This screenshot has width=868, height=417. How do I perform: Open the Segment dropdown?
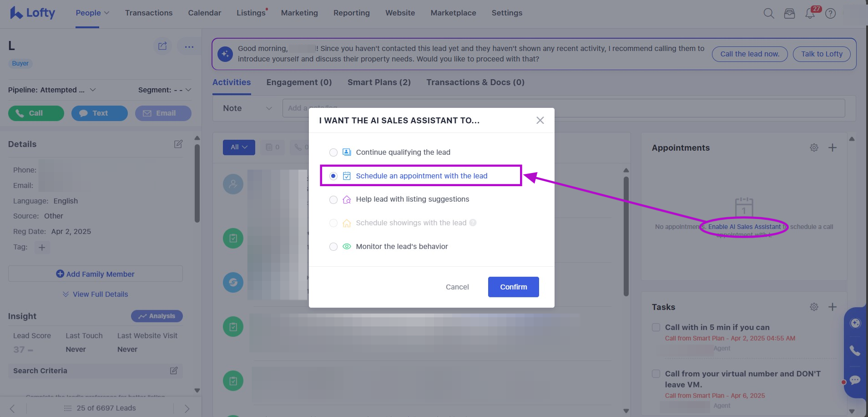pos(188,90)
